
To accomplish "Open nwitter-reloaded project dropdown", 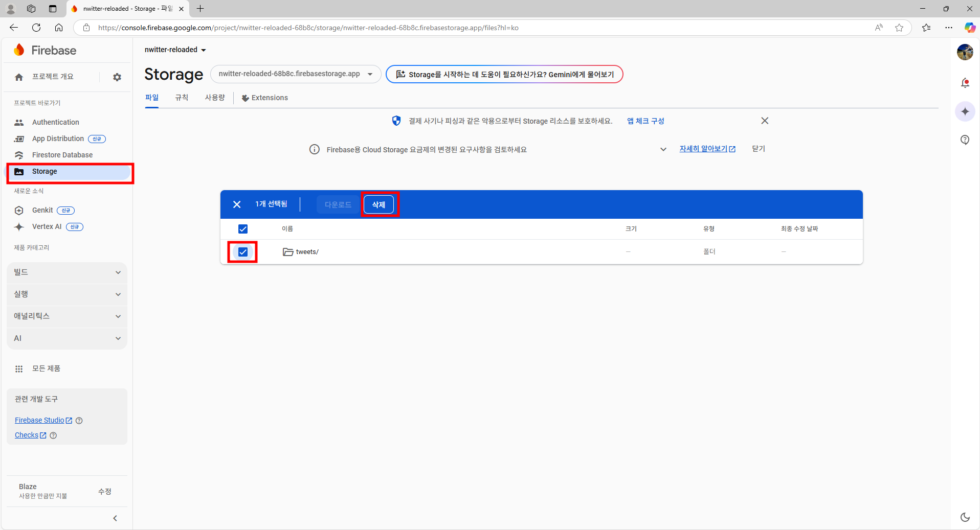I will pyautogui.click(x=175, y=50).
